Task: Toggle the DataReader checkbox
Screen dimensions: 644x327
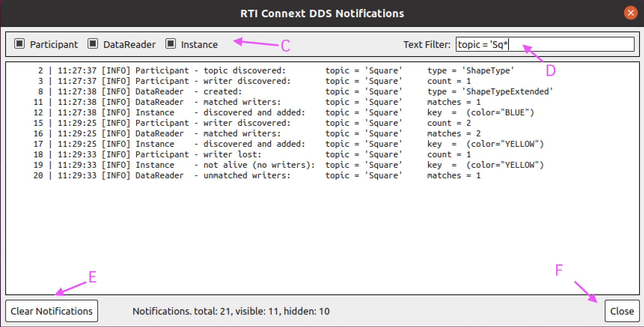Action: pos(93,44)
